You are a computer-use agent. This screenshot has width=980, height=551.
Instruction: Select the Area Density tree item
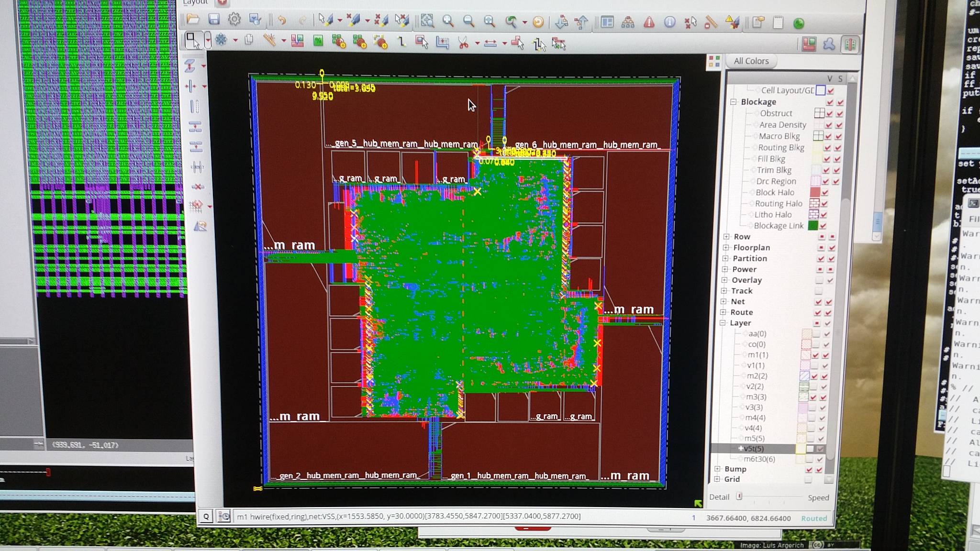tap(783, 125)
